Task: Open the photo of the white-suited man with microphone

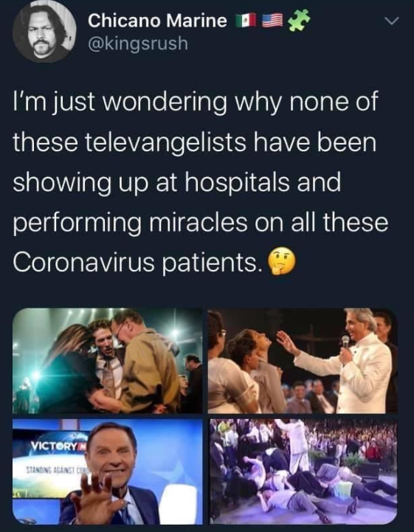Action: 303,361
